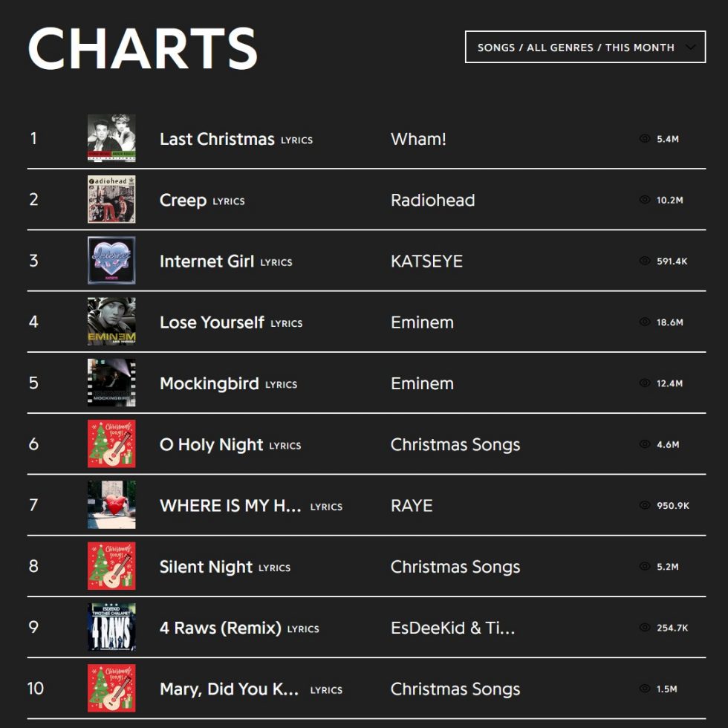Click the Radiohead artist link
This screenshot has width=728, height=728.
433,200
